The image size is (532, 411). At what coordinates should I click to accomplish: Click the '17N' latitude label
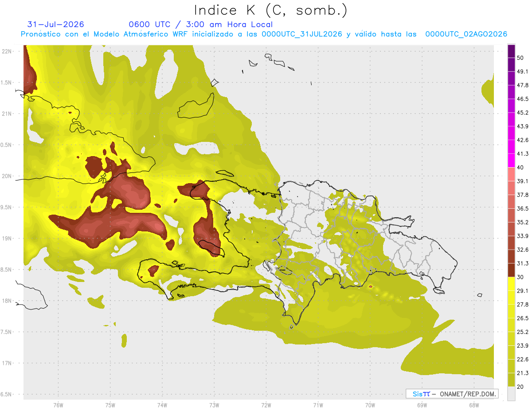pyautogui.click(x=7, y=363)
